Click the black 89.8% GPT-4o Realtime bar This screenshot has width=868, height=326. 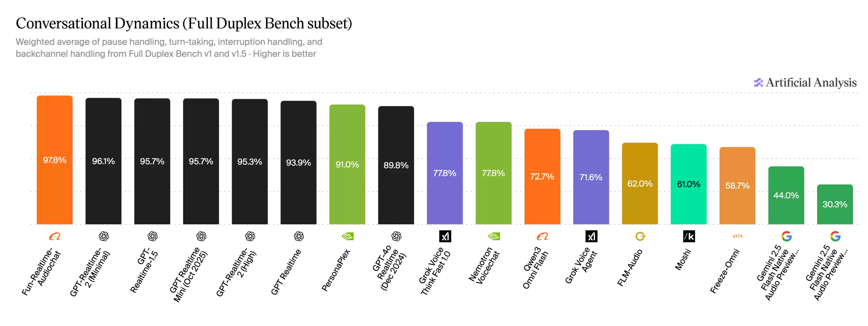tap(396, 165)
